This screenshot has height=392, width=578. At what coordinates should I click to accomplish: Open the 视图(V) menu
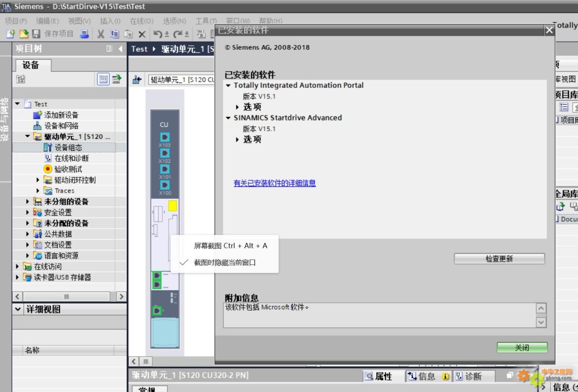79,21
